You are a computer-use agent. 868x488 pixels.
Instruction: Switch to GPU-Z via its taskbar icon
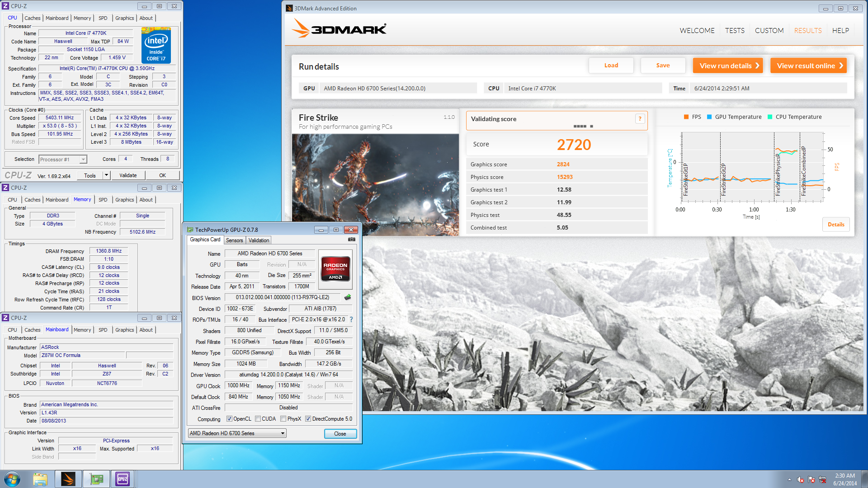coord(96,479)
